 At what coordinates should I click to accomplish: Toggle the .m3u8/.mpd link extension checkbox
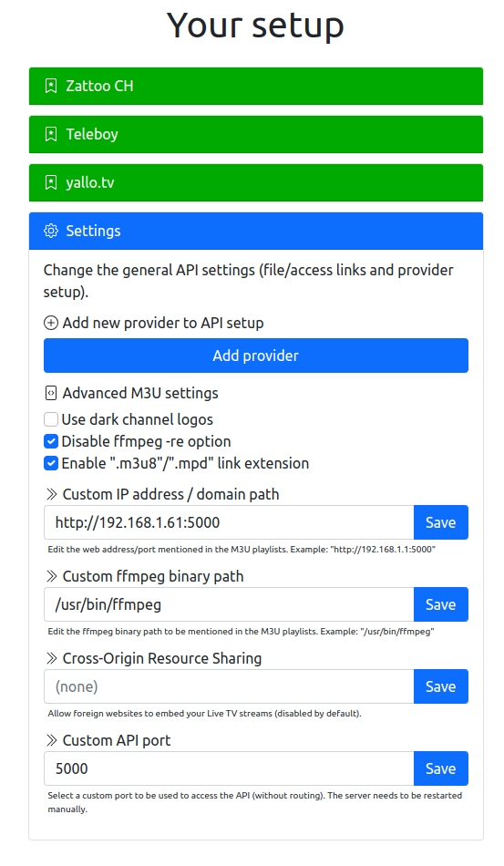point(51,463)
